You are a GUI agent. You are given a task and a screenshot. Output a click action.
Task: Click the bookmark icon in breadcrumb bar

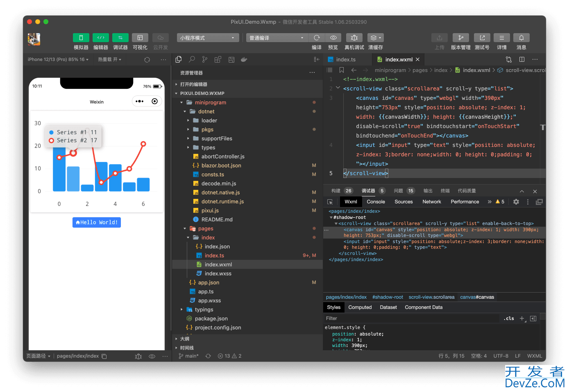342,70
